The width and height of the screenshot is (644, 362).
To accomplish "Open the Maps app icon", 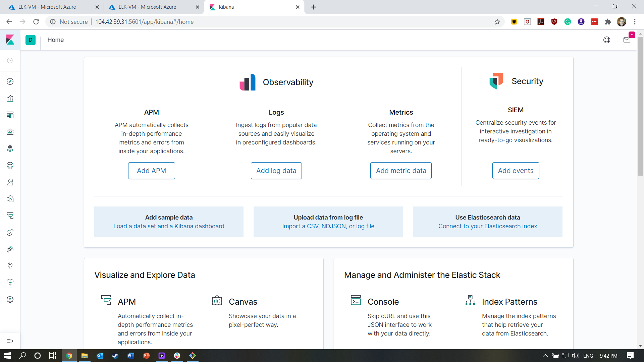I will 10,148.
